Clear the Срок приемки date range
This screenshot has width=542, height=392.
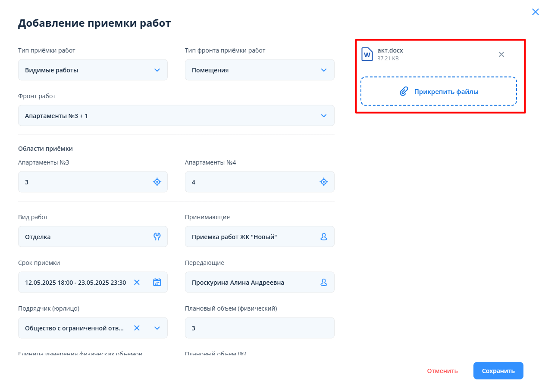click(x=137, y=282)
